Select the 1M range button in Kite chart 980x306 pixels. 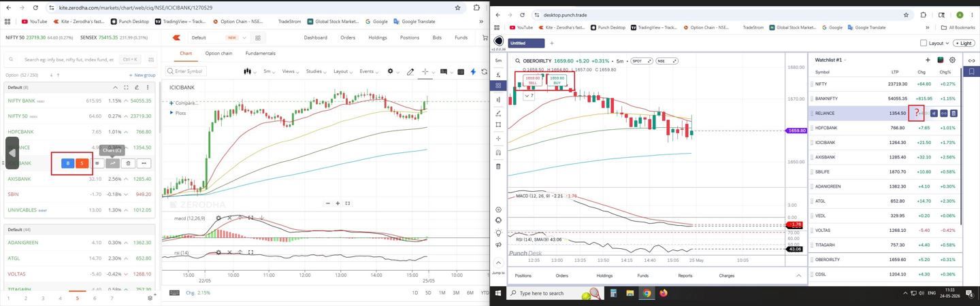442,292
